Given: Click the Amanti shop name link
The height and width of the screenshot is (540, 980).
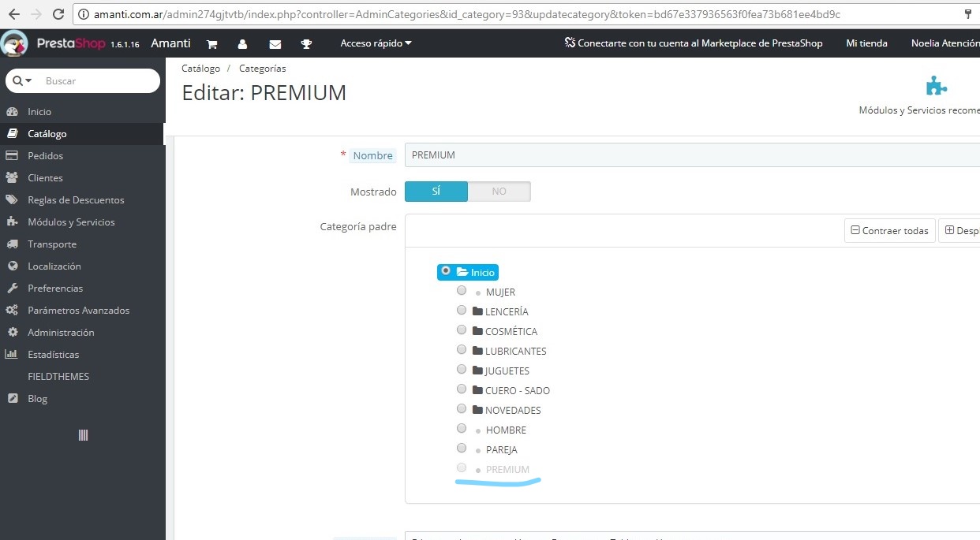Looking at the screenshot, I should pyautogui.click(x=170, y=43).
